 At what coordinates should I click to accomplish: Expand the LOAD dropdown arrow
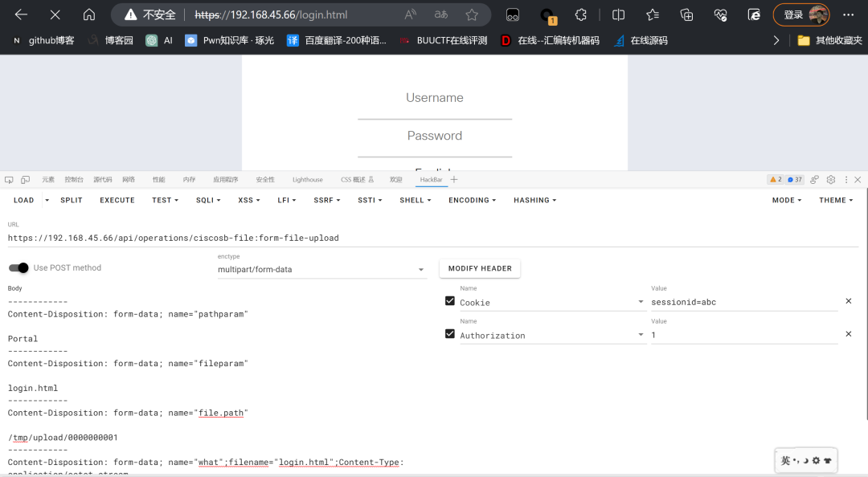pyautogui.click(x=47, y=200)
